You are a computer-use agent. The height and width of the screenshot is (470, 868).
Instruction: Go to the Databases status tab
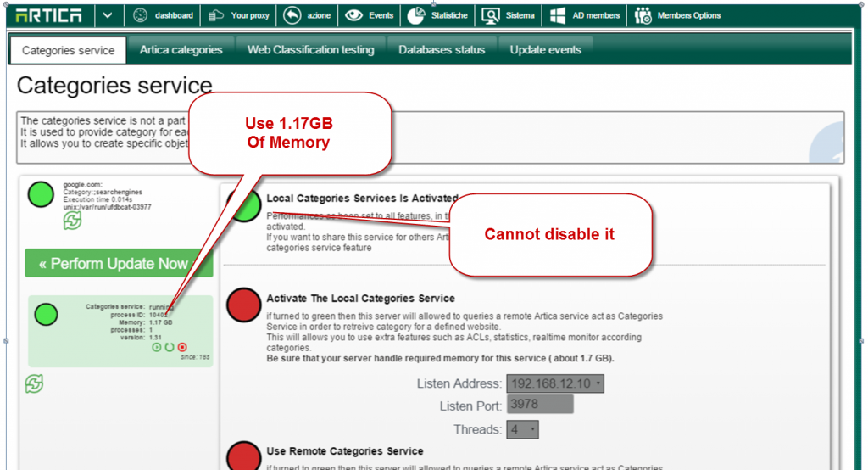point(442,50)
